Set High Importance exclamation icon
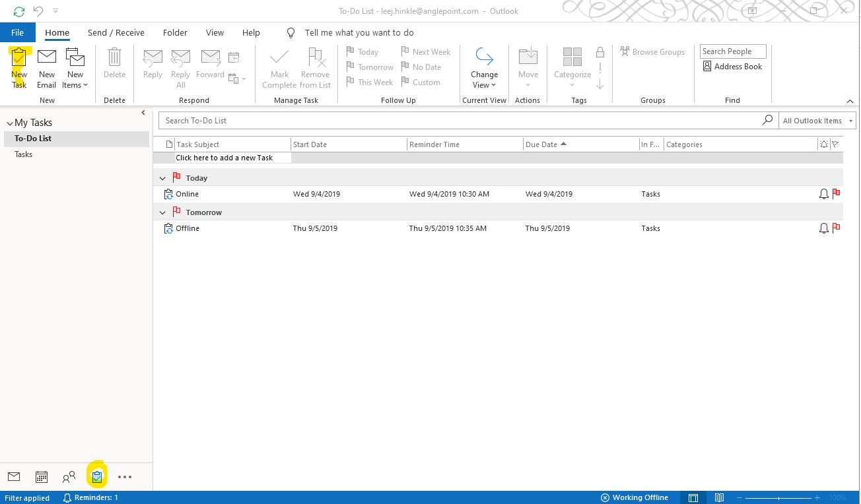The image size is (861, 504). click(600, 68)
